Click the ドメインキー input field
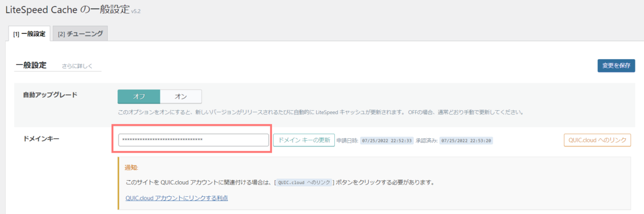 tap(193, 140)
